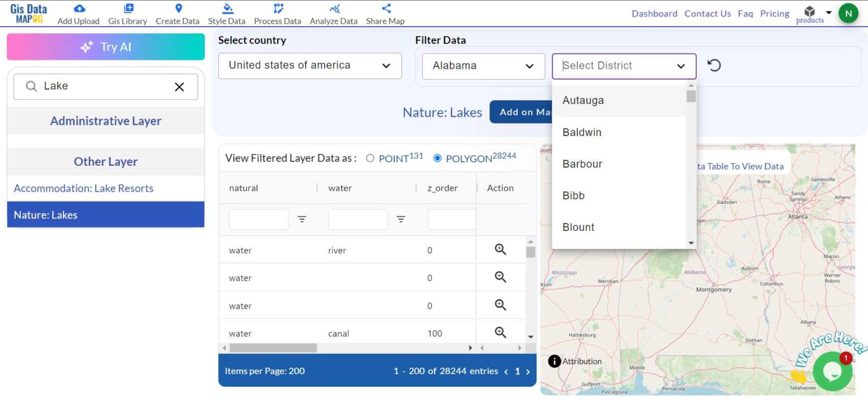Select the Process Data tool
This screenshot has width=868, height=403.
tap(277, 12)
